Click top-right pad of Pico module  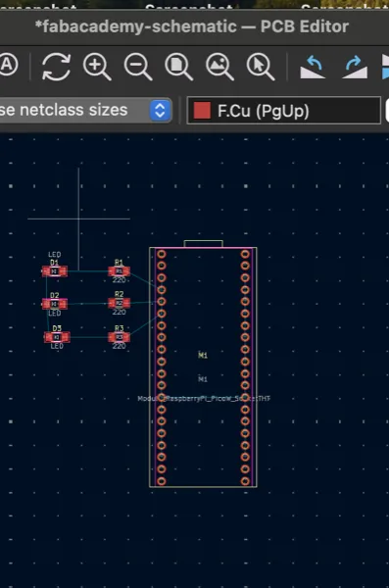(245, 254)
